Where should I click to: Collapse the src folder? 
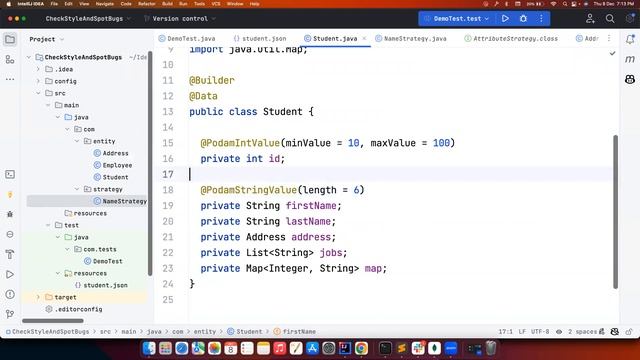38,93
